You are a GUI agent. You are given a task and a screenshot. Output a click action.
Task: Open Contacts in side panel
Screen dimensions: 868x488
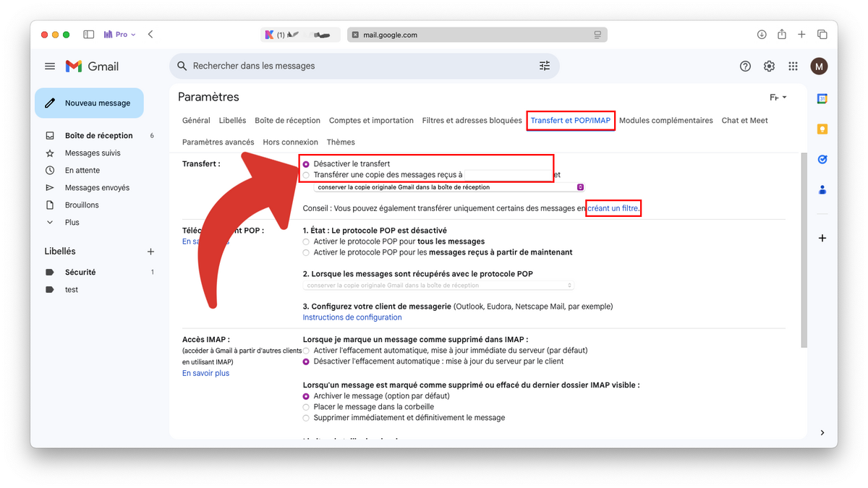(822, 190)
